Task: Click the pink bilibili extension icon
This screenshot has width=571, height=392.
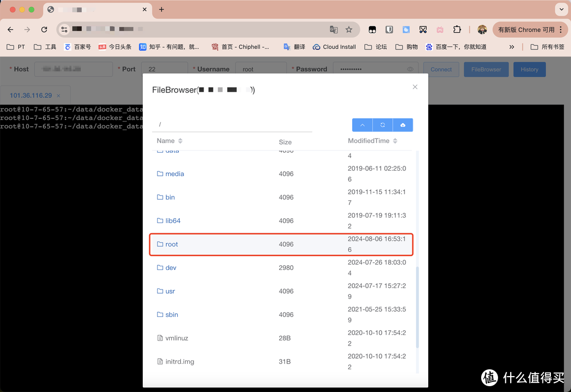Action: pos(440,30)
